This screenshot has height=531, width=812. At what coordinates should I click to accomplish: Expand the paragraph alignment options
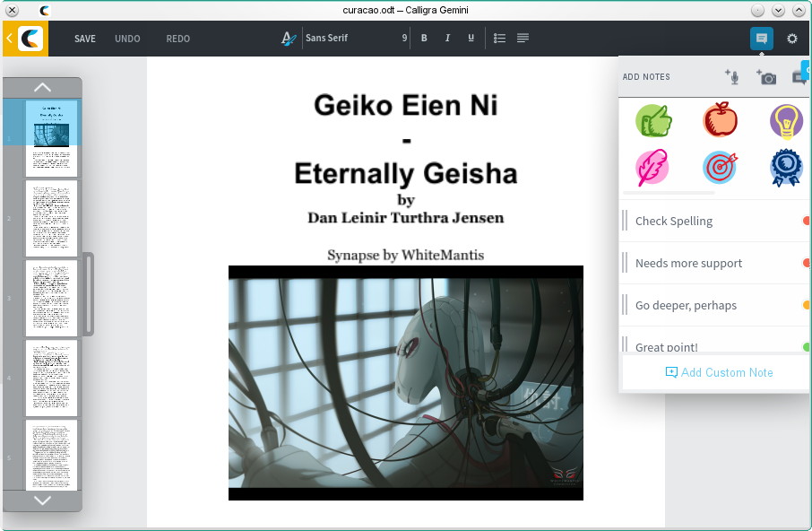[x=523, y=39]
